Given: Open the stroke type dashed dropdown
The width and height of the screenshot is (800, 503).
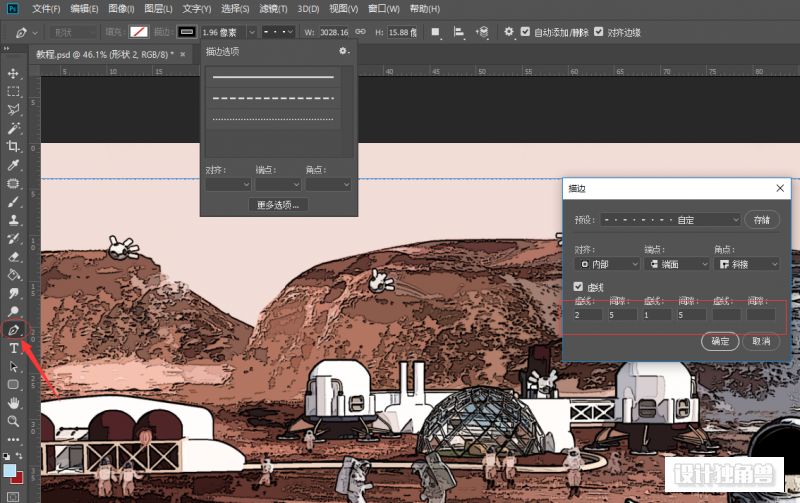Looking at the screenshot, I should point(279,32).
